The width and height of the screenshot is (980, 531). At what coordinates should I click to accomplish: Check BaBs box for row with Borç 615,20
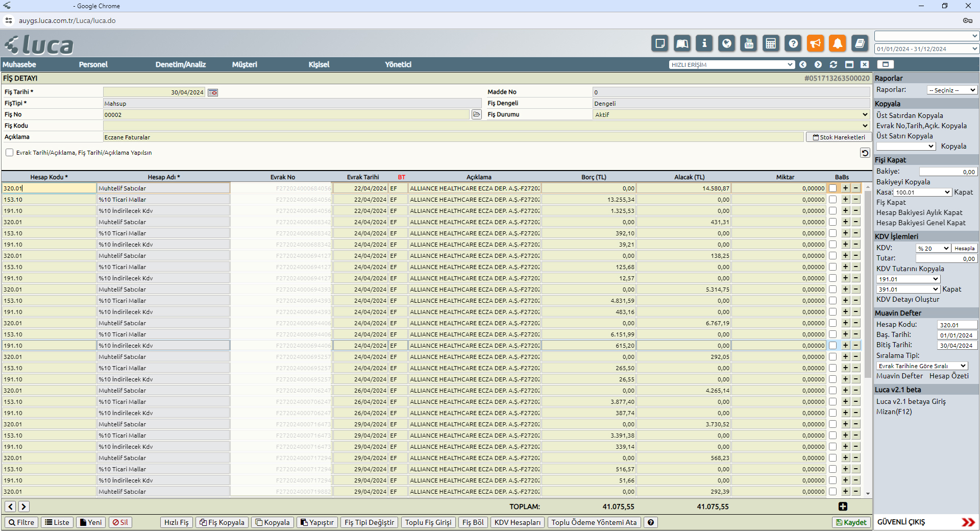point(832,346)
